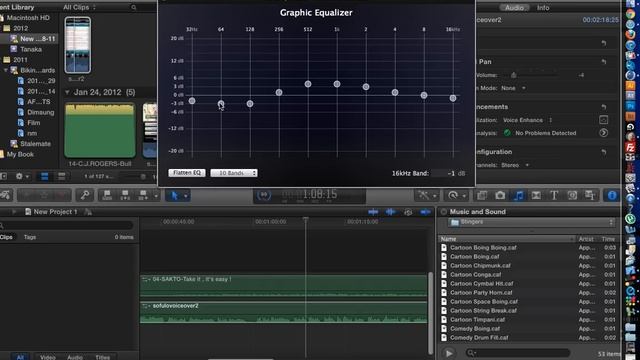Click the retime speedometer icon
Screen dimensions: 640x360
click(x=453, y=196)
